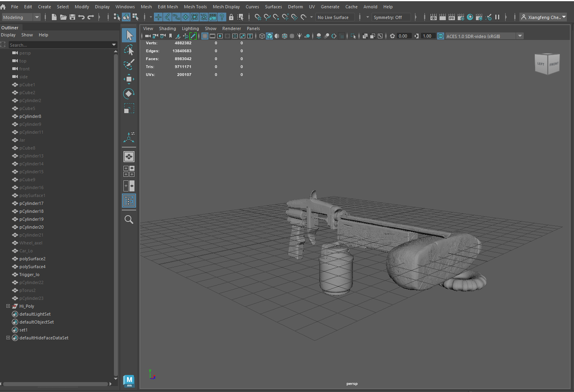Viewport: 574px width, 392px height.
Task: Click the viewport exposure value field 0.00
Action: [x=404, y=36]
